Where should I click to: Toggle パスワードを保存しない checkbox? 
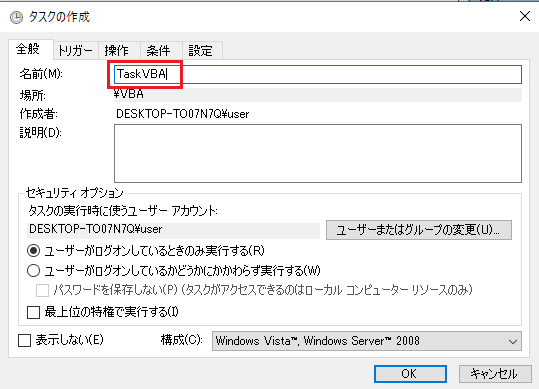[x=43, y=291]
